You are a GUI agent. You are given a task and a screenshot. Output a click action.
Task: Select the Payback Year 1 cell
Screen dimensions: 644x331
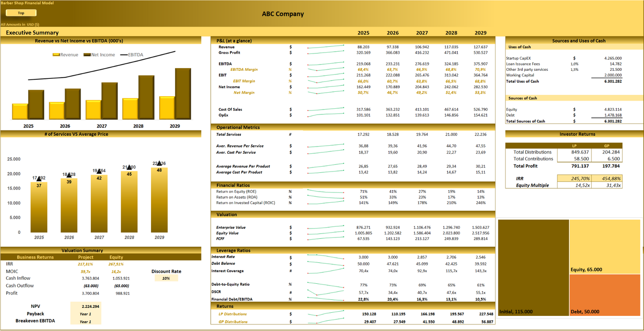click(x=85, y=314)
